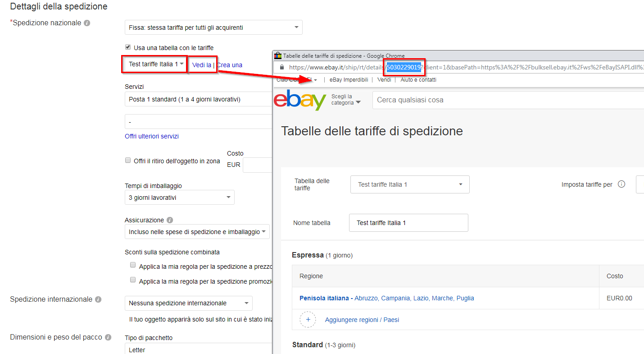
Task: Click the eBay logo on the rates page
Action: point(300,100)
